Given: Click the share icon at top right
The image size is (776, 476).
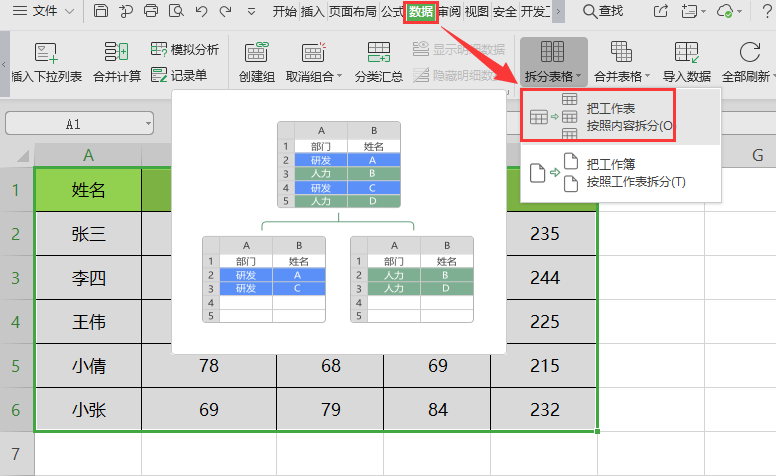Looking at the screenshot, I should coord(661,11).
